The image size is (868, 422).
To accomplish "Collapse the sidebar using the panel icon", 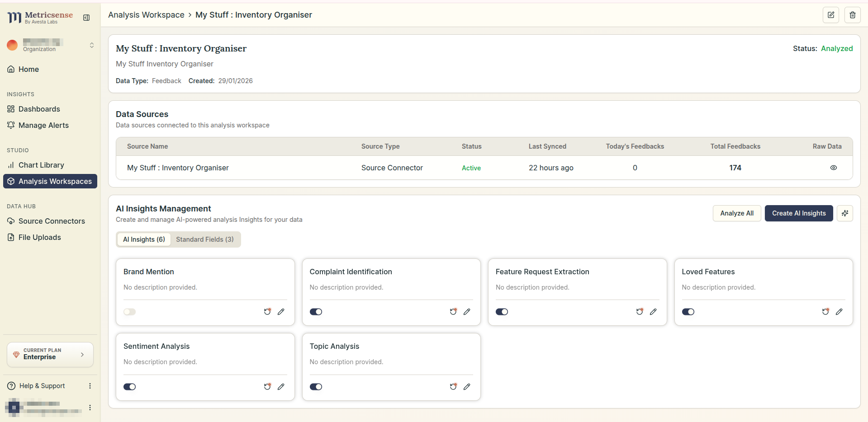I will (86, 18).
